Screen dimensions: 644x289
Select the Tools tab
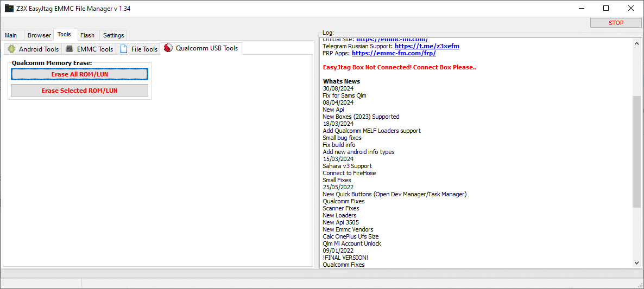tap(65, 35)
